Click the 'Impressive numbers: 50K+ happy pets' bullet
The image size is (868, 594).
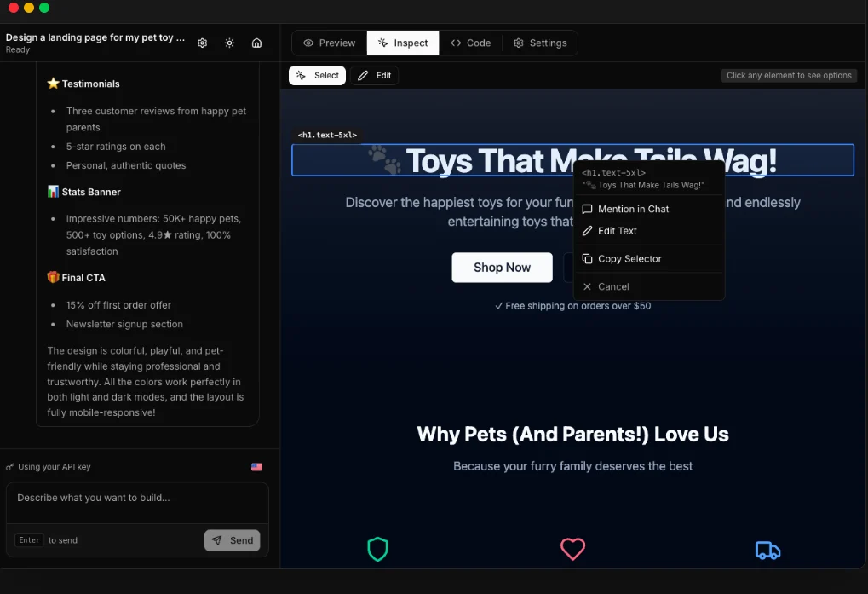pyautogui.click(x=154, y=234)
